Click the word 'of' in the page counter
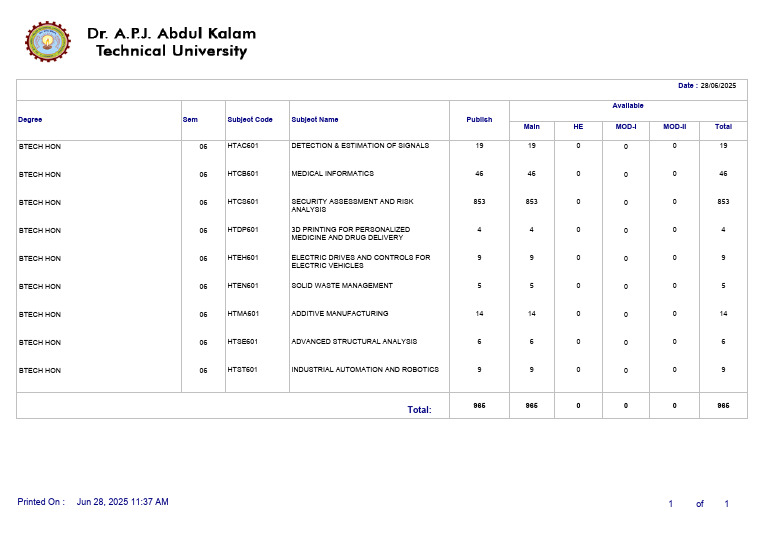Screen dimensions: 768x544 700,504
